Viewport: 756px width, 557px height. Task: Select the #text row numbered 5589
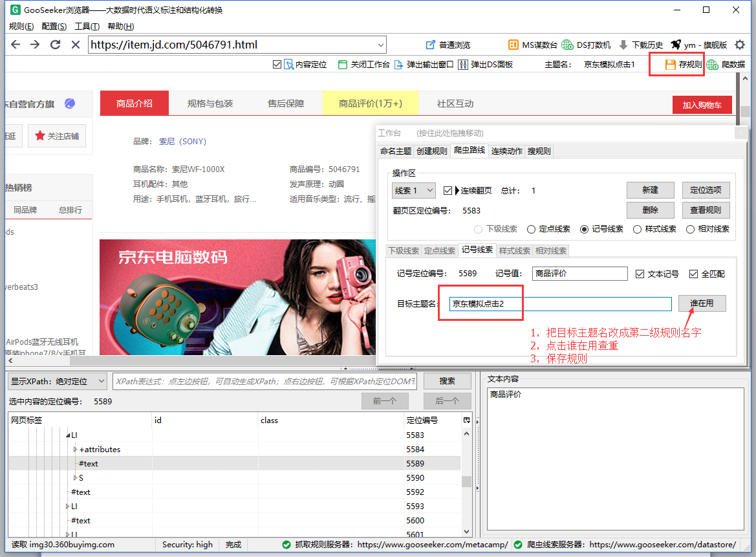click(234, 463)
